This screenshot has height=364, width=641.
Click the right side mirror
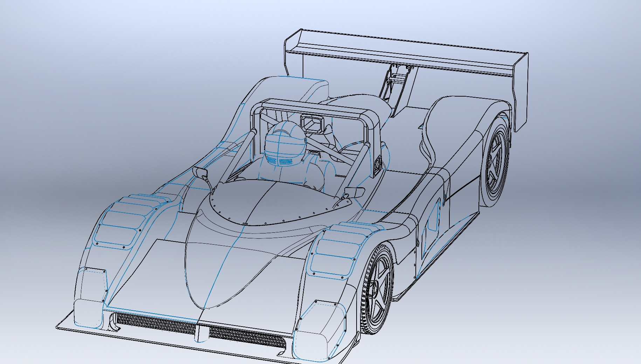355,192
